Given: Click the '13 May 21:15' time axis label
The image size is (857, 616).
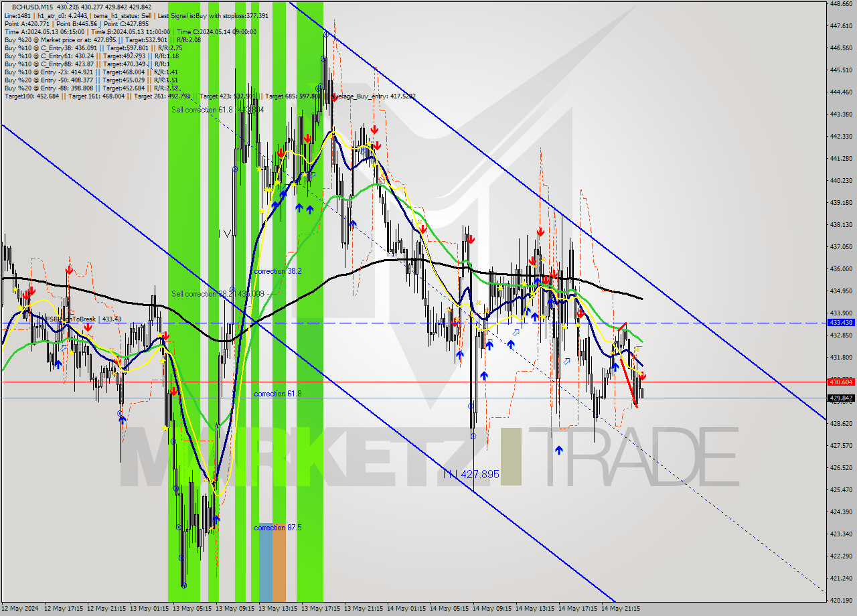Looking at the screenshot, I should tap(364, 609).
